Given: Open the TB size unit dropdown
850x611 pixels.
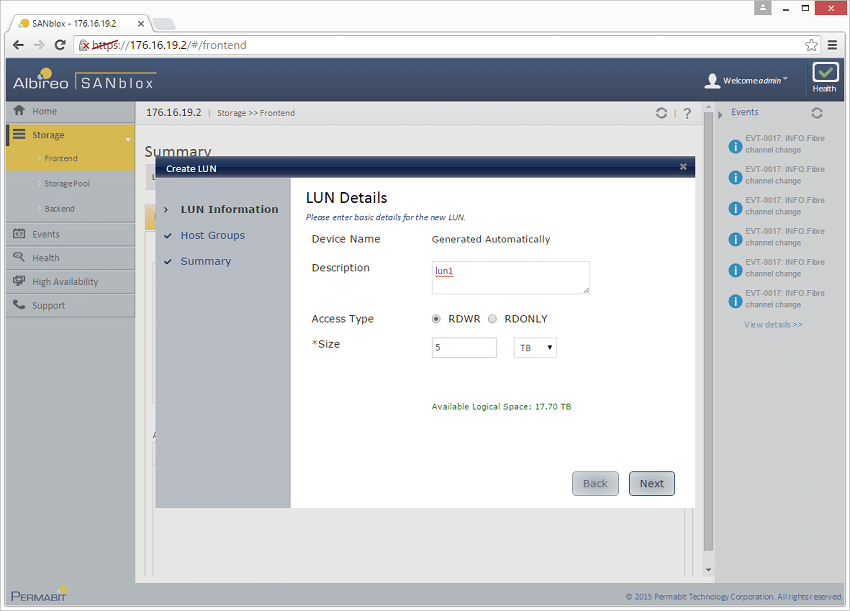Looking at the screenshot, I should tap(535, 348).
